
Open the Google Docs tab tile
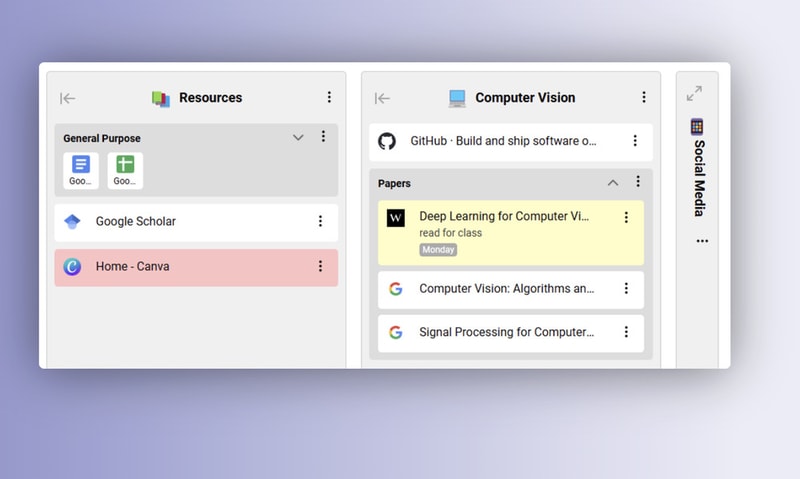coord(81,170)
